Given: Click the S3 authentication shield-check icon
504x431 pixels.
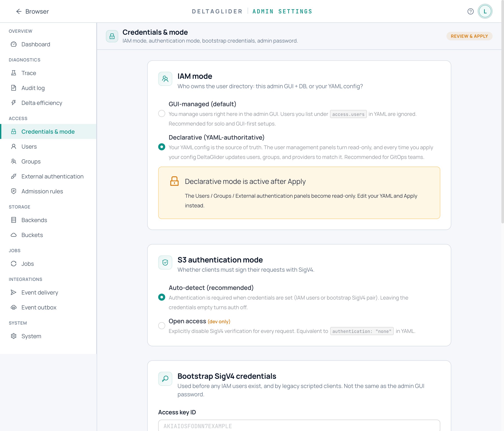Looking at the screenshot, I should tap(165, 262).
